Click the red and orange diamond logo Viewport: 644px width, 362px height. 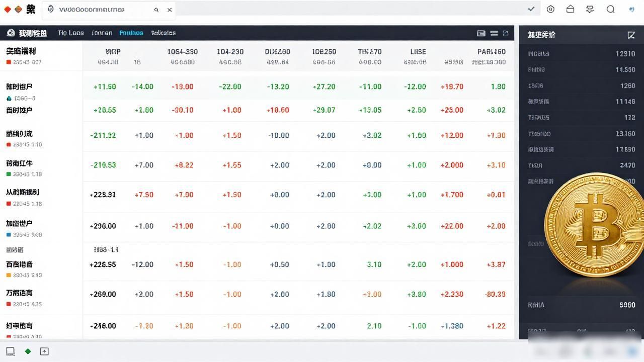click(13, 9)
